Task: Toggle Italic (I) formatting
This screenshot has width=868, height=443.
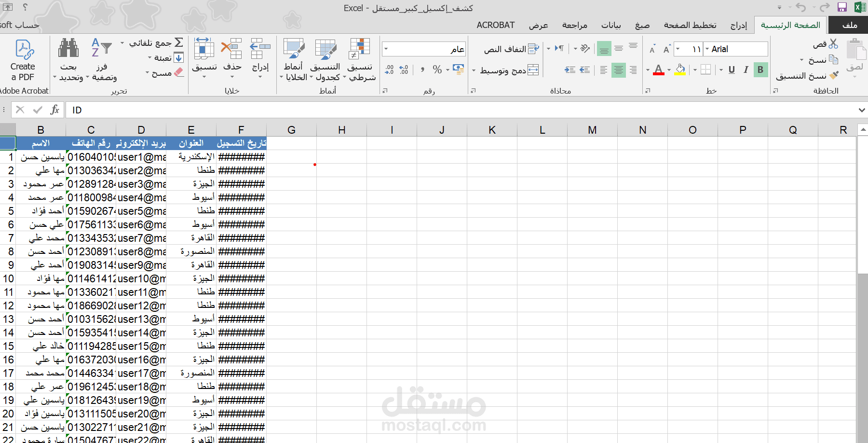Action: tap(746, 70)
